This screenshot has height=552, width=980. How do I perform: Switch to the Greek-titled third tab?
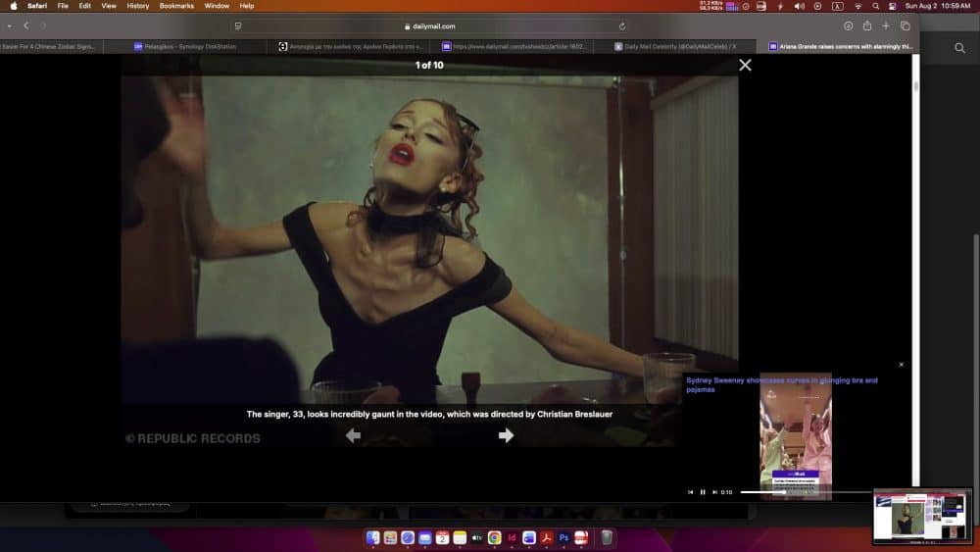tap(348, 46)
